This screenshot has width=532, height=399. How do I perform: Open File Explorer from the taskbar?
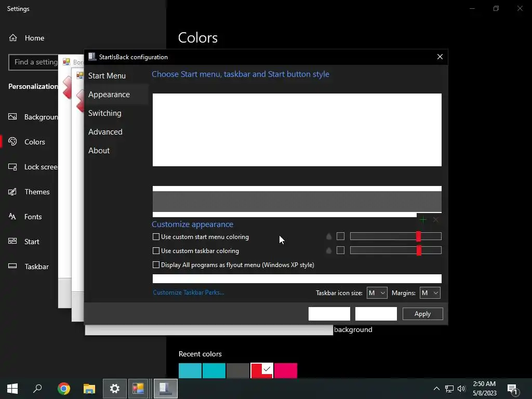[89, 389]
